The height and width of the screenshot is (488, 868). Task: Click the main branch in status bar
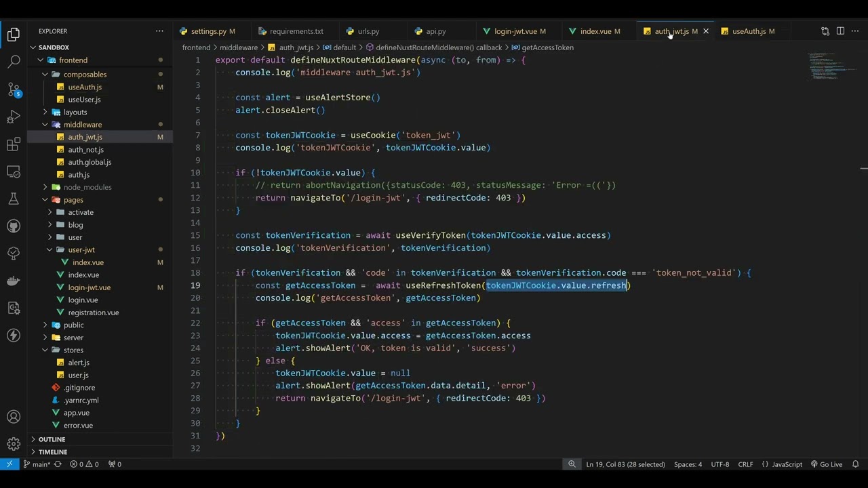coord(36,464)
